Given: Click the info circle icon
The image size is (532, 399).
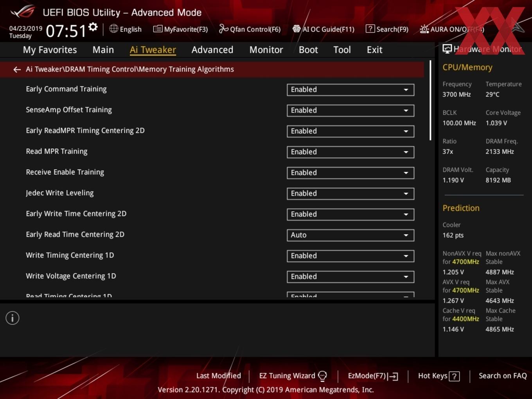Looking at the screenshot, I should (13, 318).
